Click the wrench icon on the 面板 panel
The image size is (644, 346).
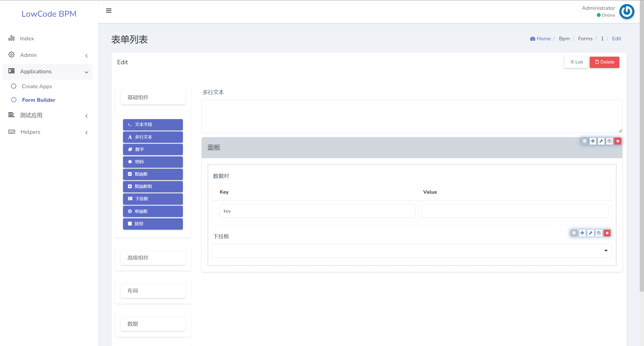601,141
